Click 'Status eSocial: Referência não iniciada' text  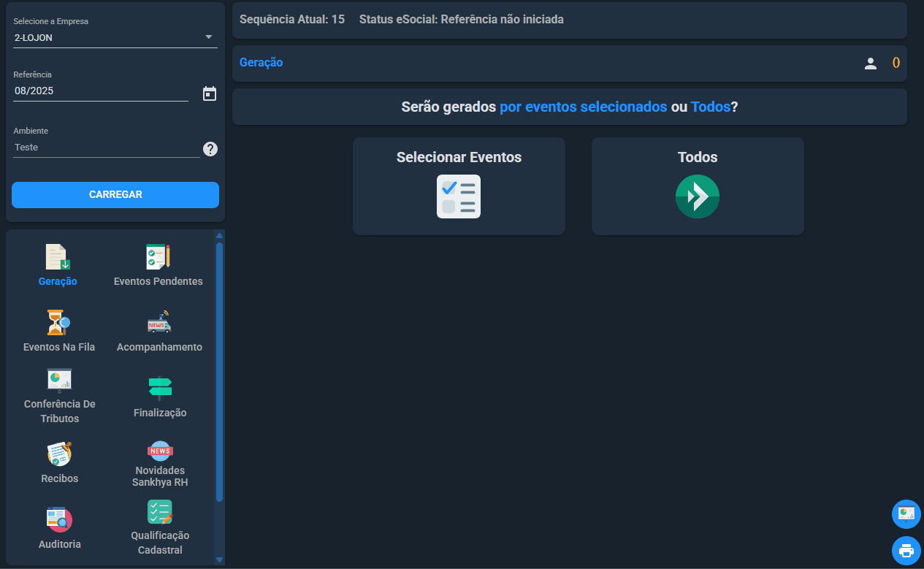tap(462, 20)
